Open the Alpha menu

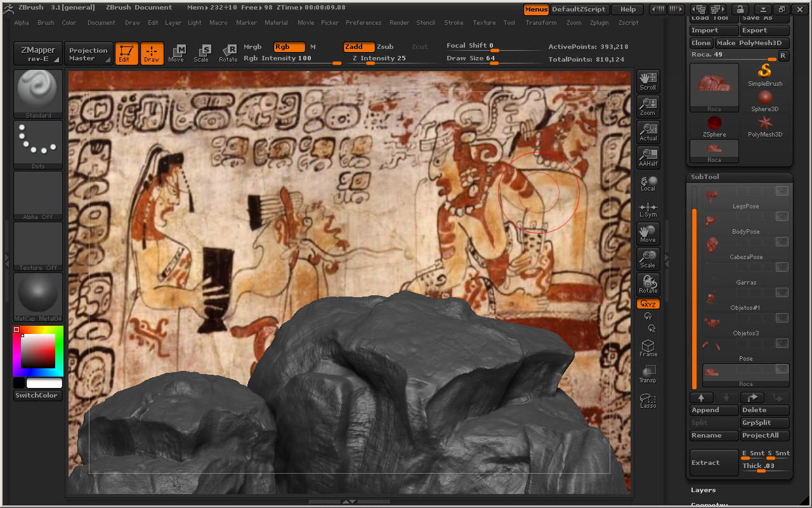click(22, 23)
